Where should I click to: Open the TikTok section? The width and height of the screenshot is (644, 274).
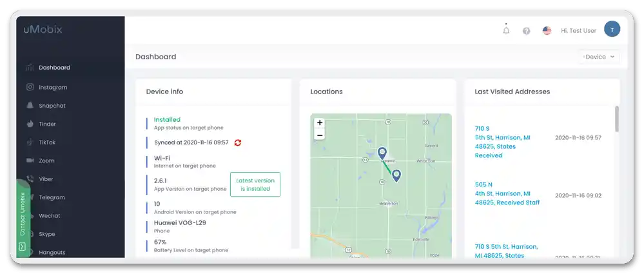(x=47, y=142)
